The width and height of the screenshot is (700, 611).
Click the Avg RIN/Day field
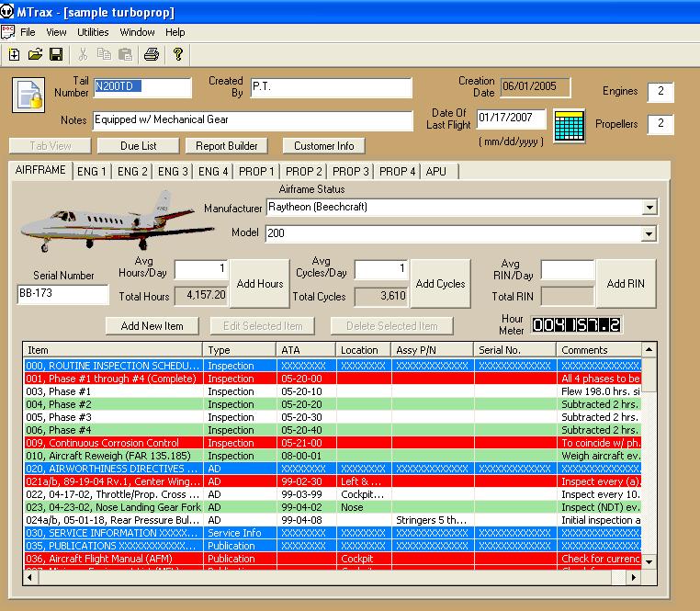[x=568, y=270]
